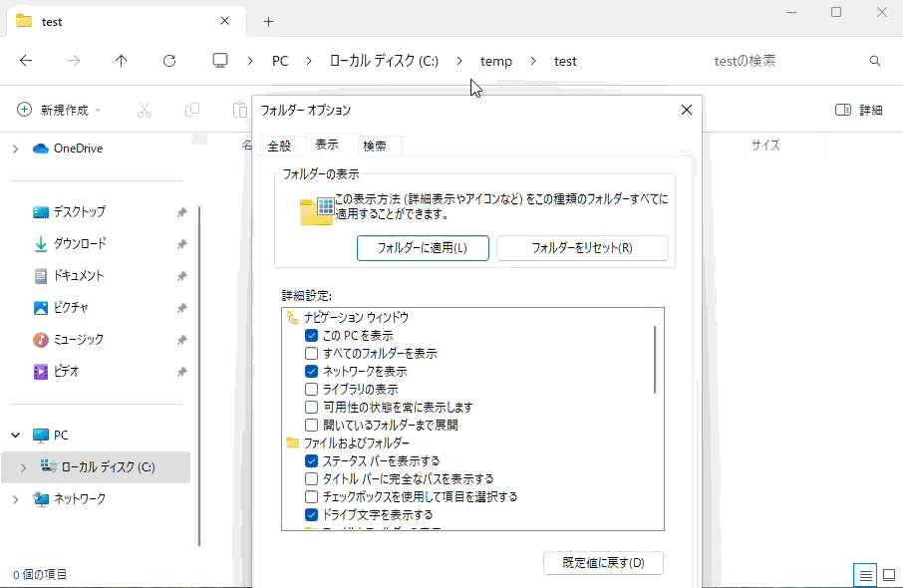Check ライブラリの表示
903x588 pixels.
[x=312, y=390]
